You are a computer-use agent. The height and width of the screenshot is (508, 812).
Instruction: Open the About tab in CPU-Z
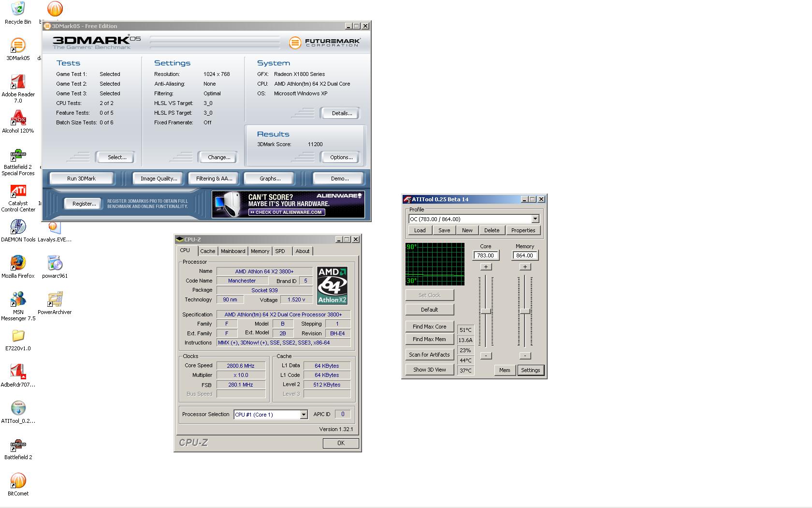coord(303,251)
